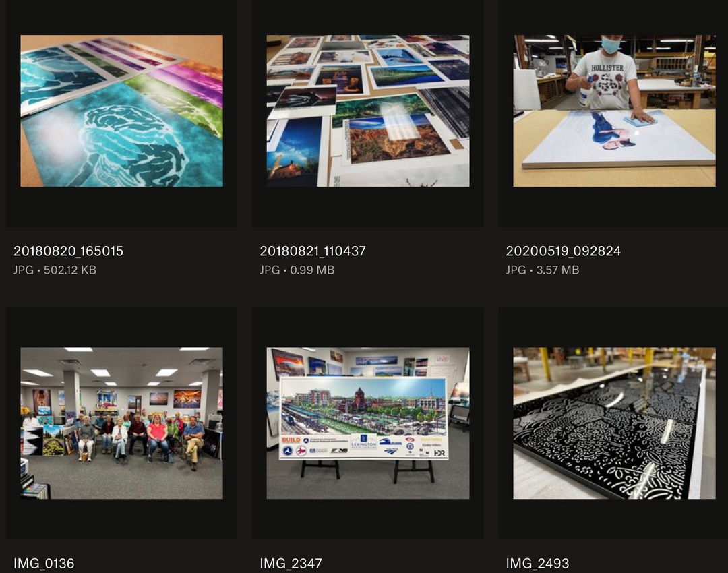The height and width of the screenshot is (573, 728).
Task: Click the JPG 3.57 MB file info
Action: (x=542, y=270)
